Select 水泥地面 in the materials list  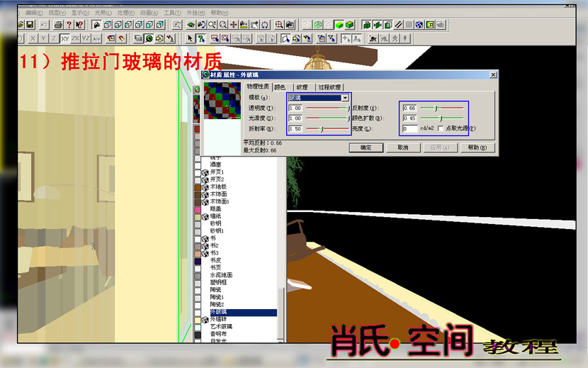click(x=221, y=275)
